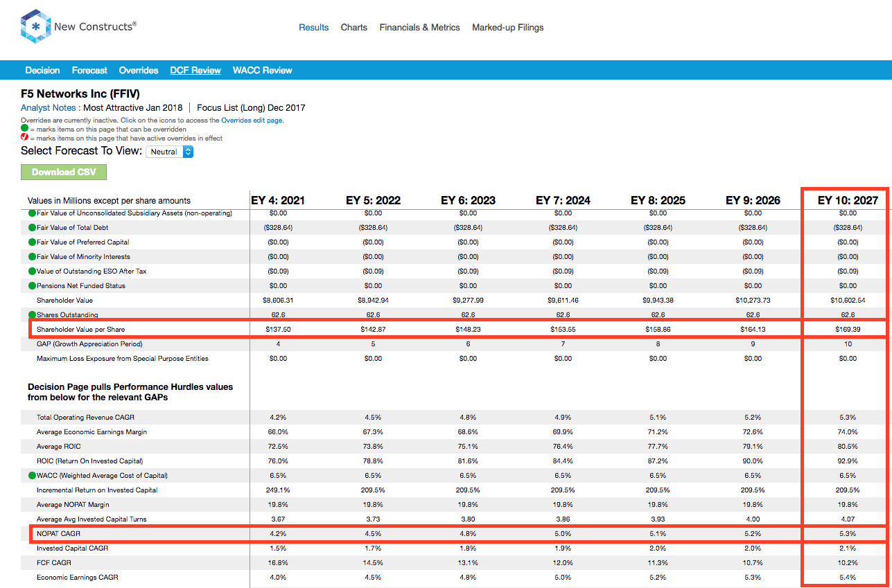Click the EY 10: 2027 column header
The width and height of the screenshot is (892, 588).
point(848,200)
